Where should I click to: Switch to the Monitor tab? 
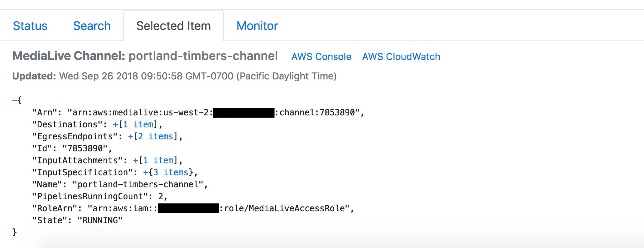pyautogui.click(x=257, y=26)
